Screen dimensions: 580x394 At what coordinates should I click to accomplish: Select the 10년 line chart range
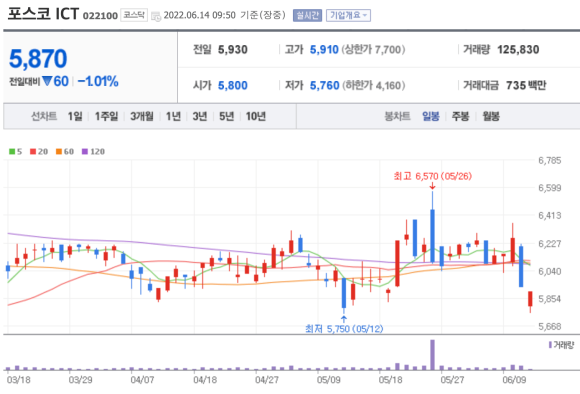coord(256,117)
